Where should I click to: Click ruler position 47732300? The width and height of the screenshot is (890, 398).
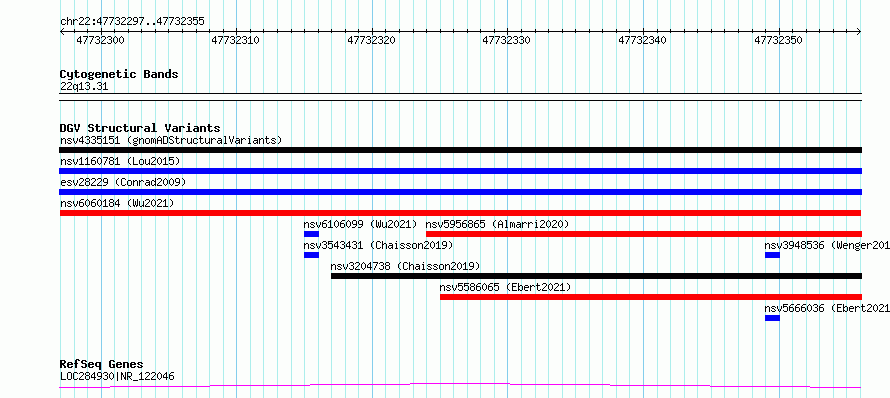point(100,40)
